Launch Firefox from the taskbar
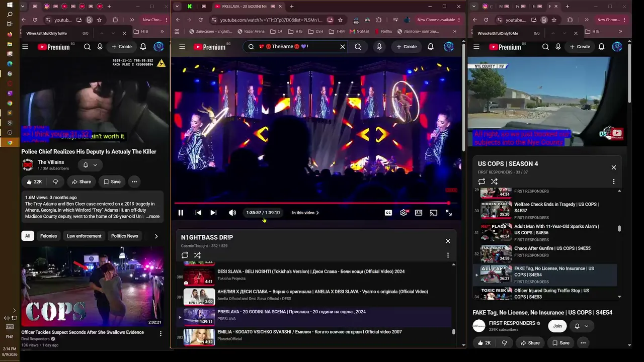 pos(10,34)
